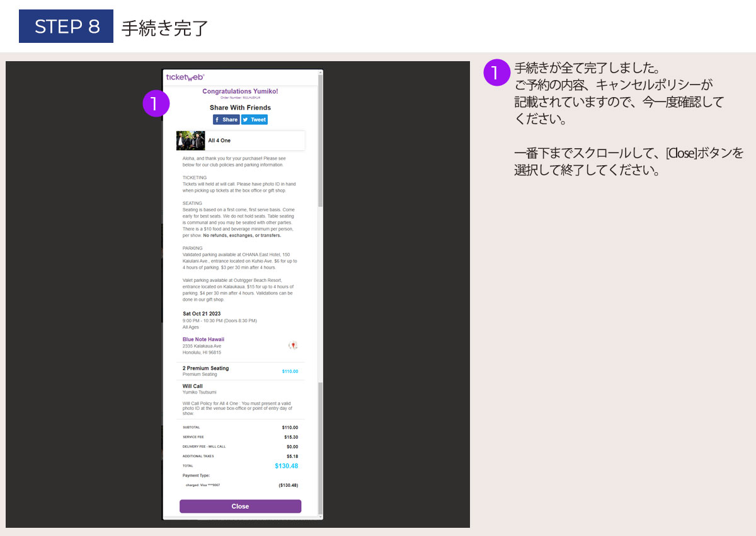Share the order with the Facebook Share button label
756x536 pixels.
point(230,120)
